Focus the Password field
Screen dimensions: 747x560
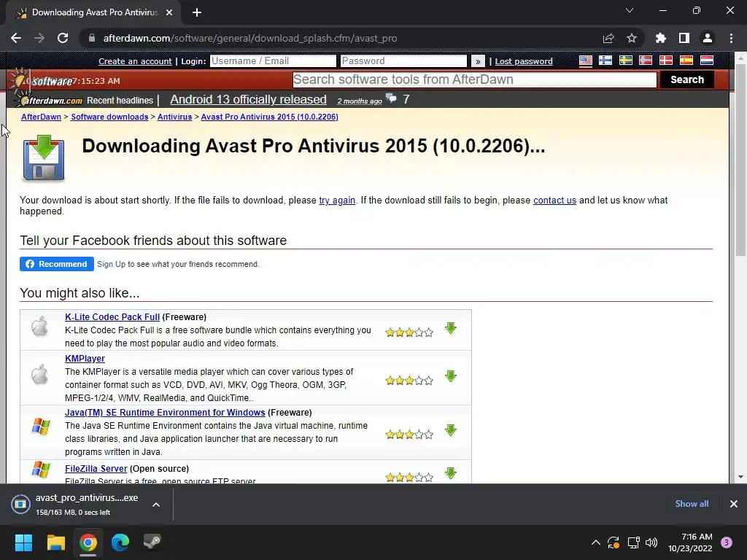(x=403, y=61)
